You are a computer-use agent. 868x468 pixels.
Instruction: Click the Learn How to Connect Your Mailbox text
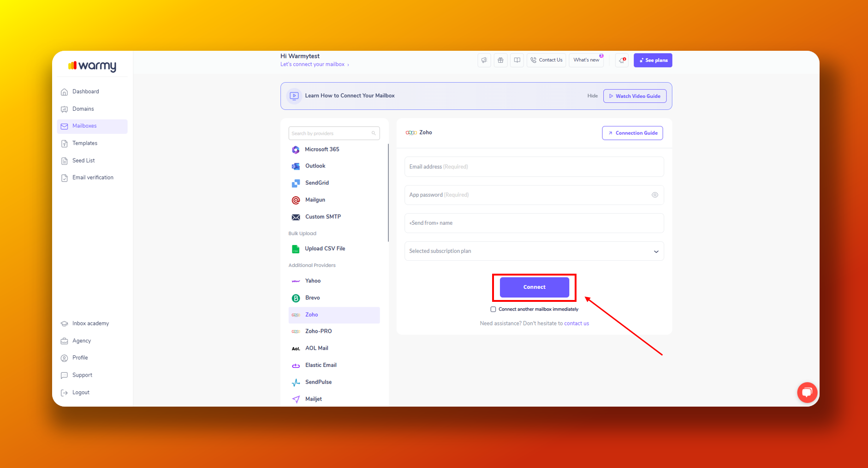click(350, 96)
